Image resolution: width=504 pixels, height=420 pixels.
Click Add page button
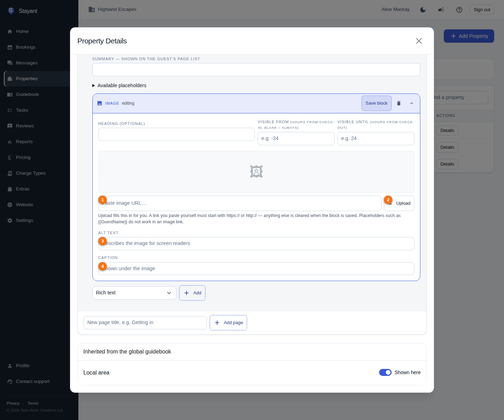pyautogui.click(x=228, y=323)
